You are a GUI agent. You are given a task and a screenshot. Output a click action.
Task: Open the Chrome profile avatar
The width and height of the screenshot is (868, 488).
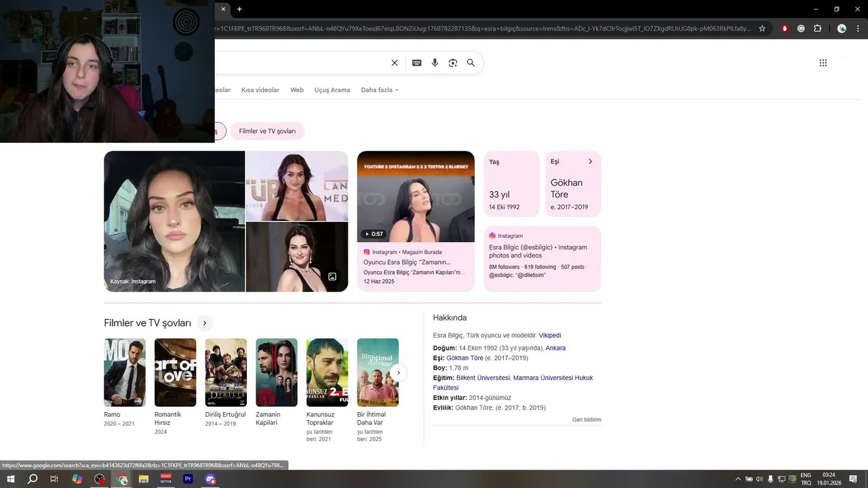pos(842,28)
